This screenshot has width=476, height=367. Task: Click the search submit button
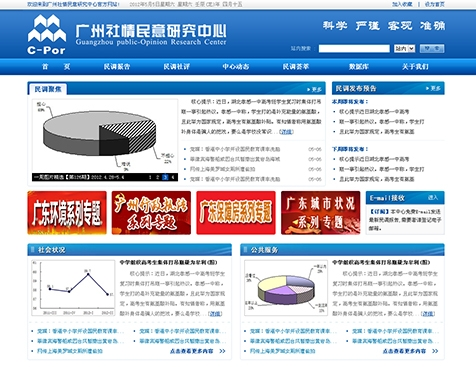432,49
